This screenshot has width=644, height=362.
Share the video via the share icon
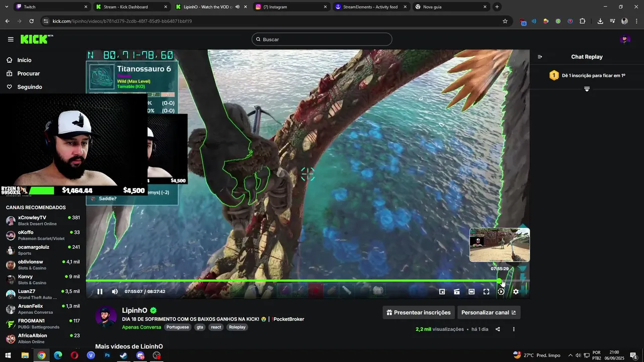[498, 329]
